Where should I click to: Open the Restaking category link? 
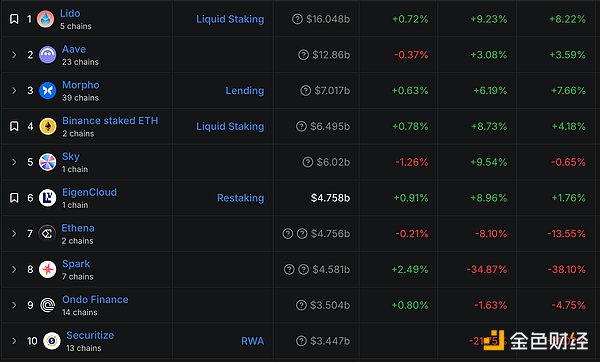[240, 198]
